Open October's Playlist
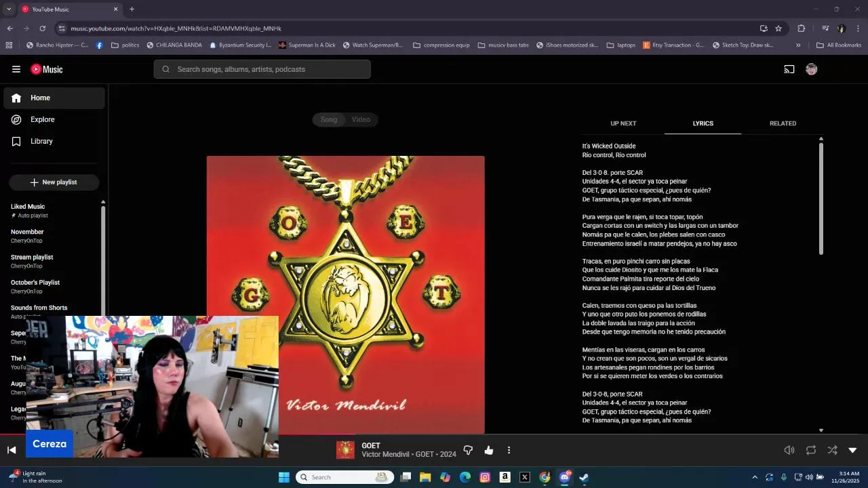This screenshot has height=488, width=868. [53, 287]
